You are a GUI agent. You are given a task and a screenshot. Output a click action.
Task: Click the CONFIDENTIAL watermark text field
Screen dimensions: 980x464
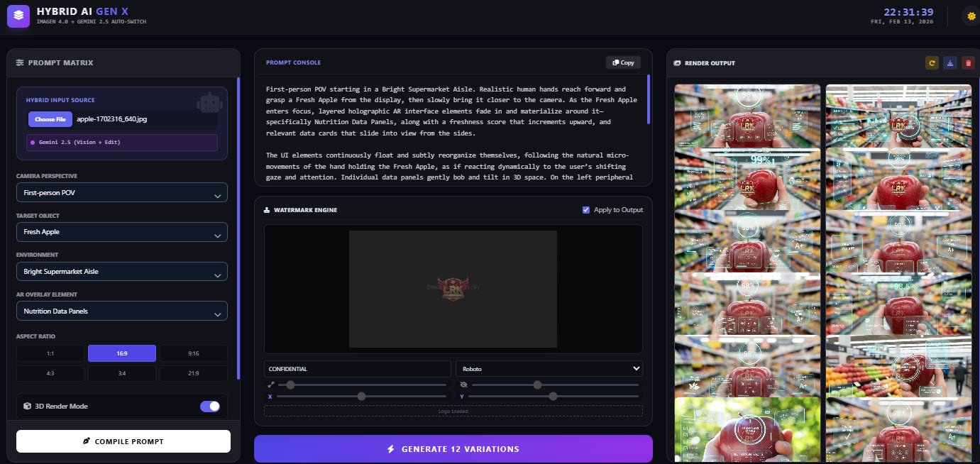(x=358, y=369)
